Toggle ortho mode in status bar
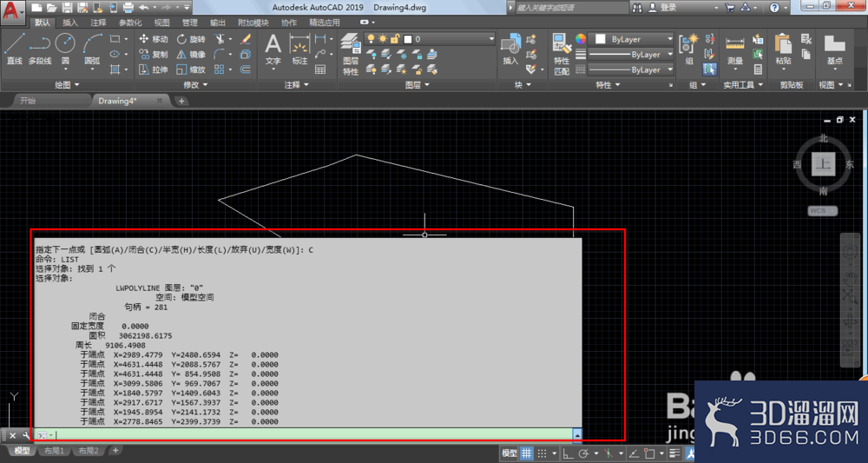 point(566,453)
